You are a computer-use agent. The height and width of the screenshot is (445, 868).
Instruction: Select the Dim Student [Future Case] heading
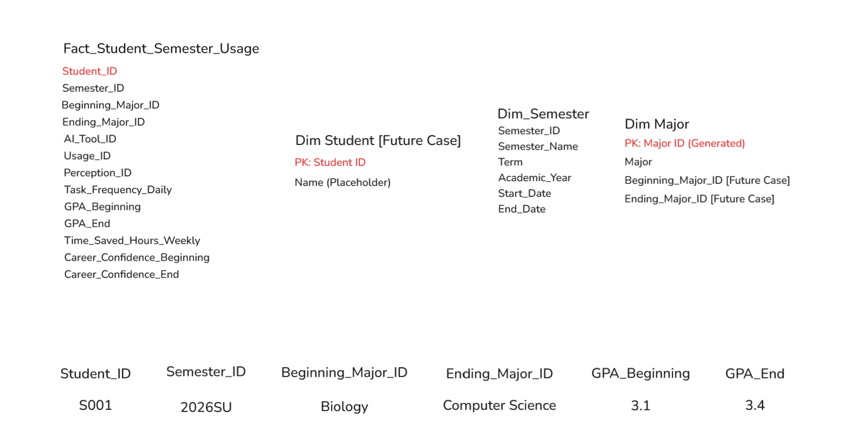[378, 140]
